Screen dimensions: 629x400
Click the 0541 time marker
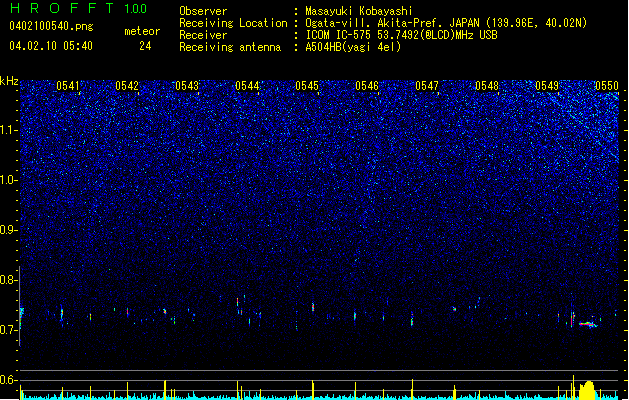click(x=68, y=86)
